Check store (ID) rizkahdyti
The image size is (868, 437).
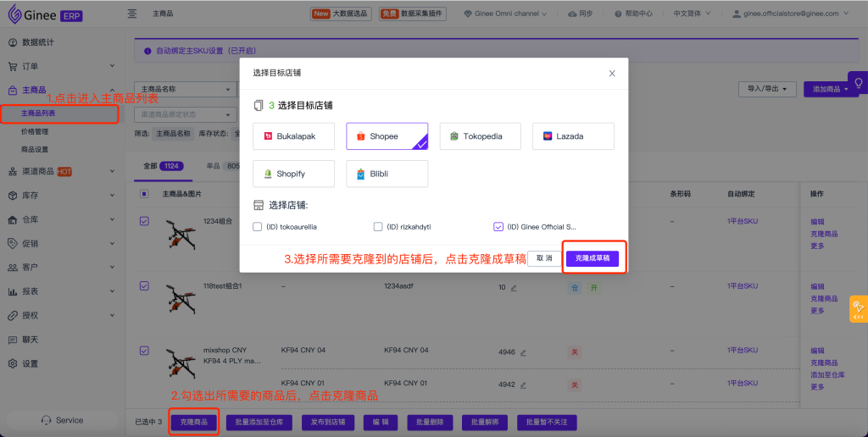[378, 227]
